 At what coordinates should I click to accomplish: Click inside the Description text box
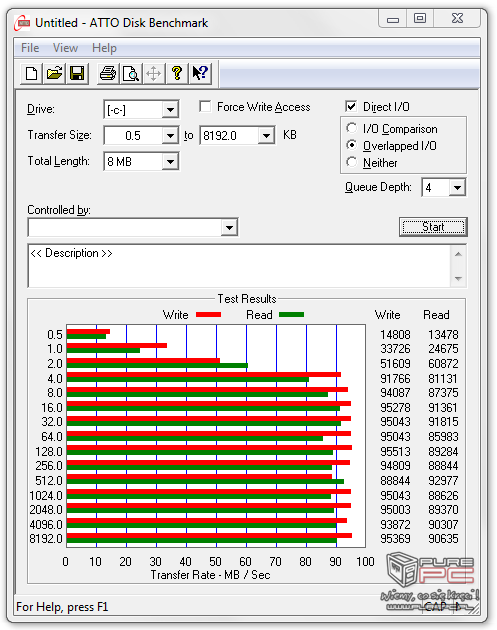[x=240, y=266]
